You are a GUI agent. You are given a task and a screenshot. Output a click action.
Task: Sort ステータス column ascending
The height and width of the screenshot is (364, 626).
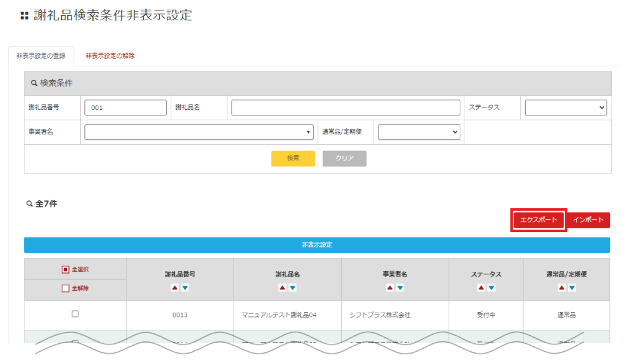click(x=481, y=288)
